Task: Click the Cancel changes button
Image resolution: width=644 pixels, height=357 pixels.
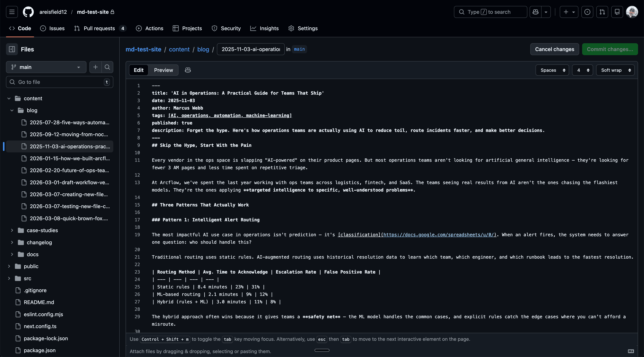Action: coord(555,49)
